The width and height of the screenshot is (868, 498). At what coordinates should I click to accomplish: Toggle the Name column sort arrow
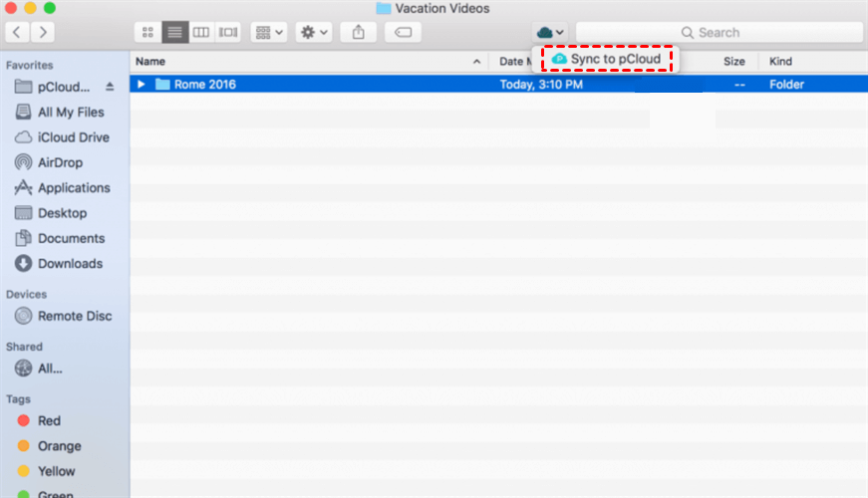pos(476,62)
